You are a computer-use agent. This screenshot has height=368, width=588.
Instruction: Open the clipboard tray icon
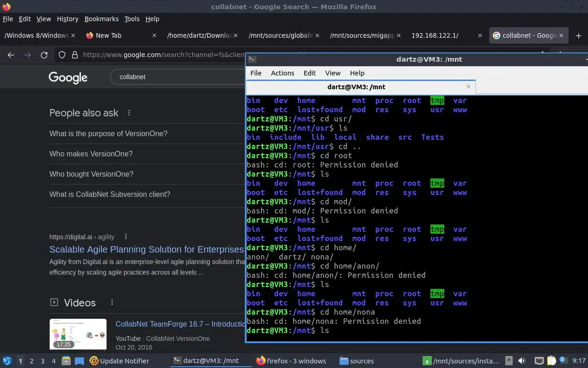(551, 361)
